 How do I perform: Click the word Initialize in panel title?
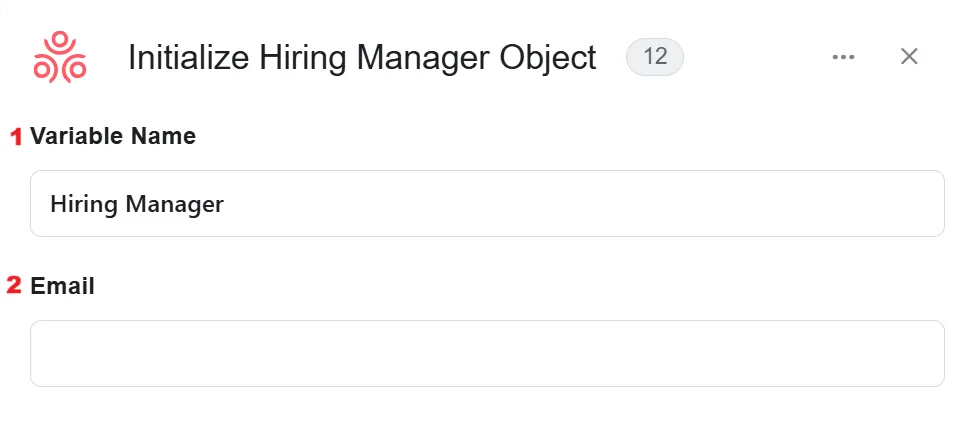[x=189, y=58]
